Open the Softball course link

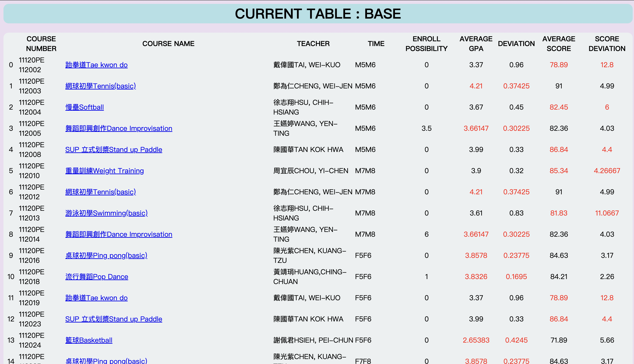pyautogui.click(x=85, y=107)
